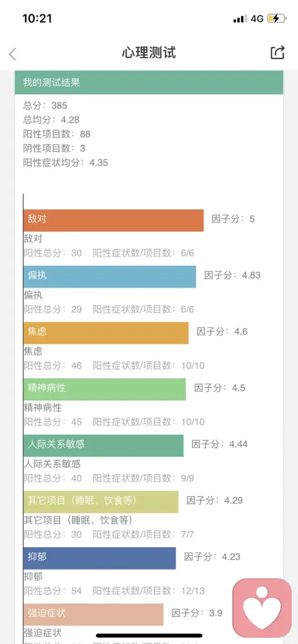Tap the back arrow in the header
The image size is (298, 644).
[x=13, y=54]
